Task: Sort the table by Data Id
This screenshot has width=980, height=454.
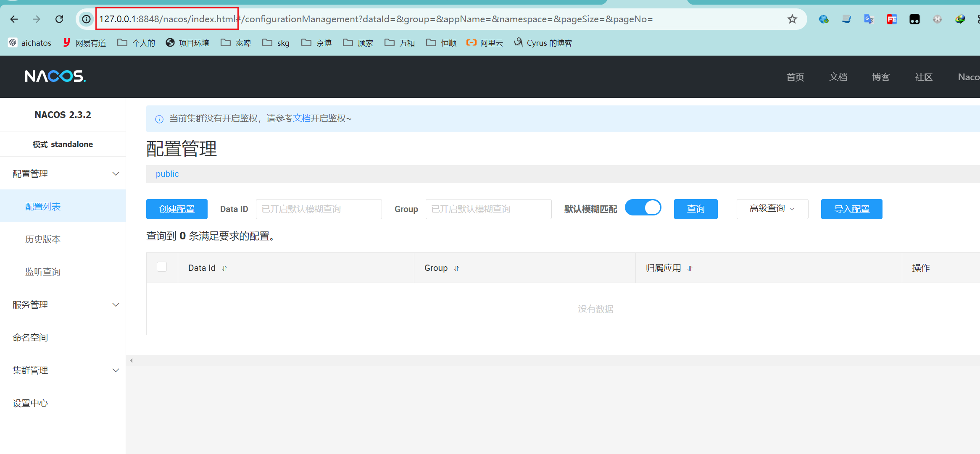Action: (224, 268)
